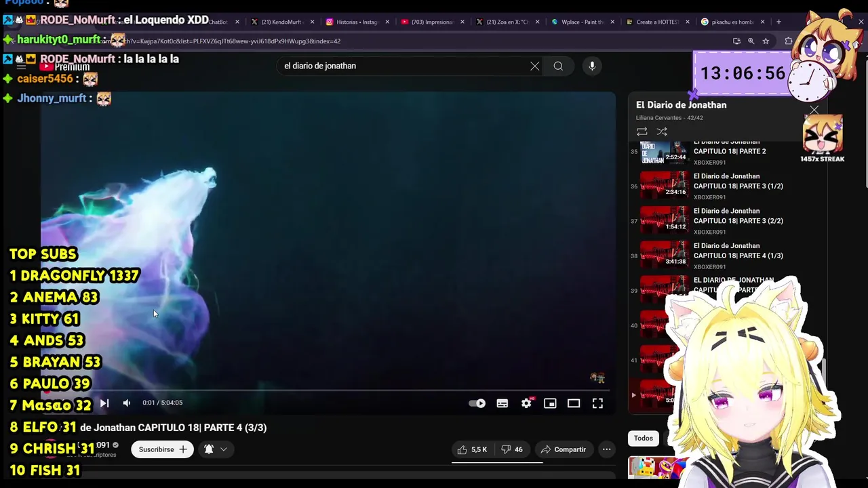Clear the search box text
868x488 pixels.
[534, 66]
